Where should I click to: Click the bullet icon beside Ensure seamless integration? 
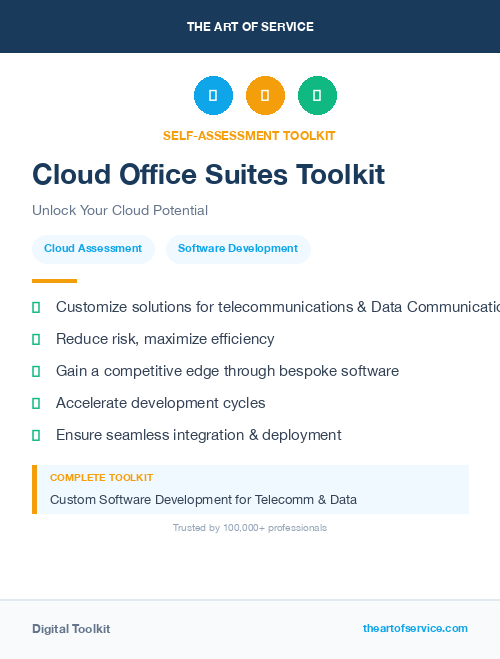click(36, 435)
